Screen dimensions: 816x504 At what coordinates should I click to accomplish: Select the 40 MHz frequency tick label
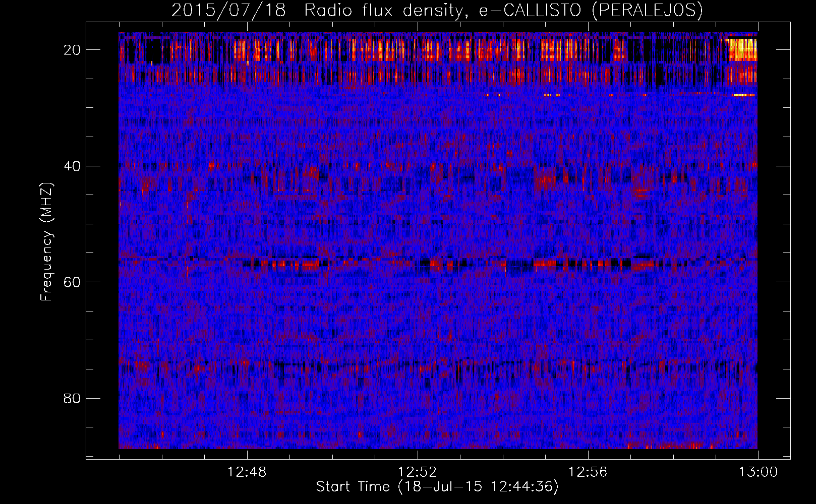72,166
